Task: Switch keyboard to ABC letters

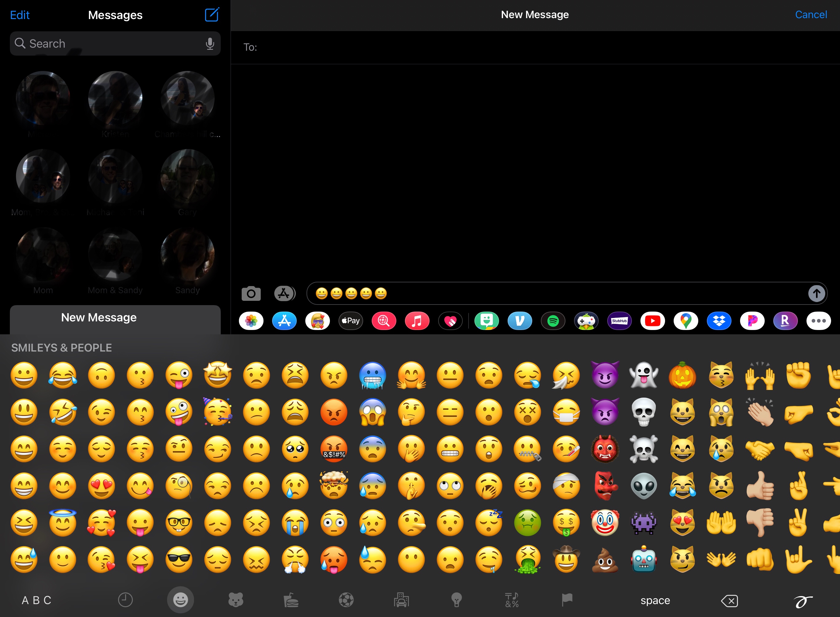Action: (x=36, y=600)
